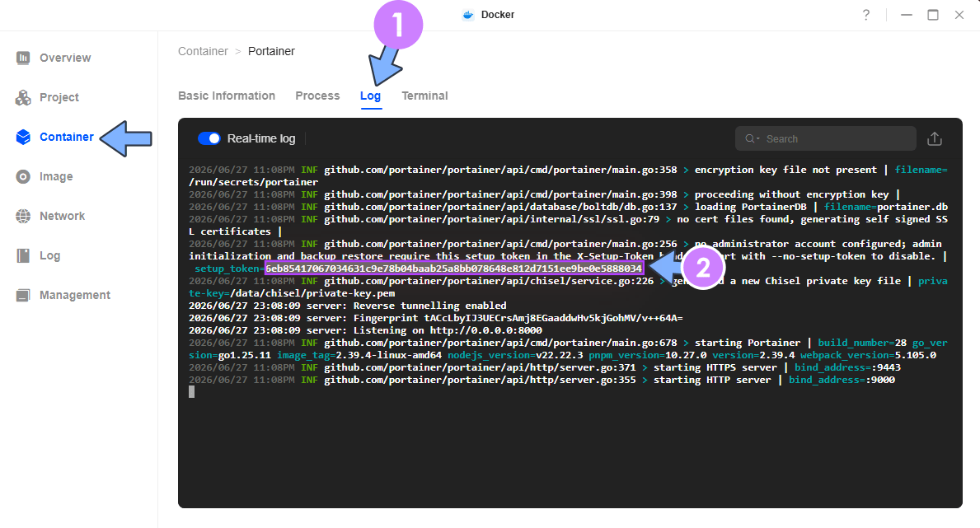Switch to the Process tab
This screenshot has width=980, height=528.
click(317, 96)
